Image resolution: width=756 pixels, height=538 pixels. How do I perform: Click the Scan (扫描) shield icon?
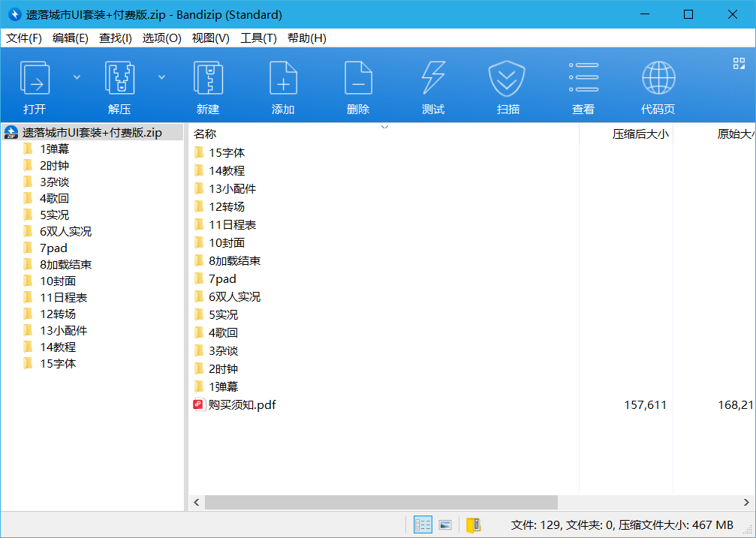coord(507,78)
